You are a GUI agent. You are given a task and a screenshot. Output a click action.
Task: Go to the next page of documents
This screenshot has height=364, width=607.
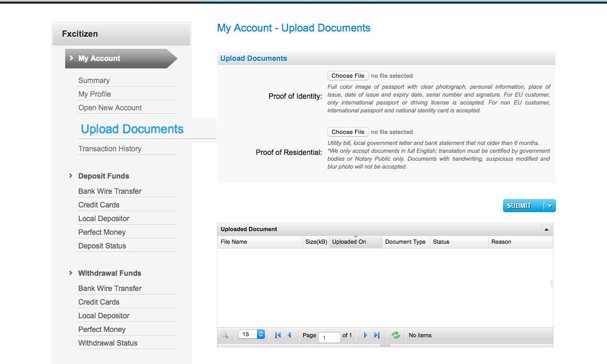[x=366, y=335]
